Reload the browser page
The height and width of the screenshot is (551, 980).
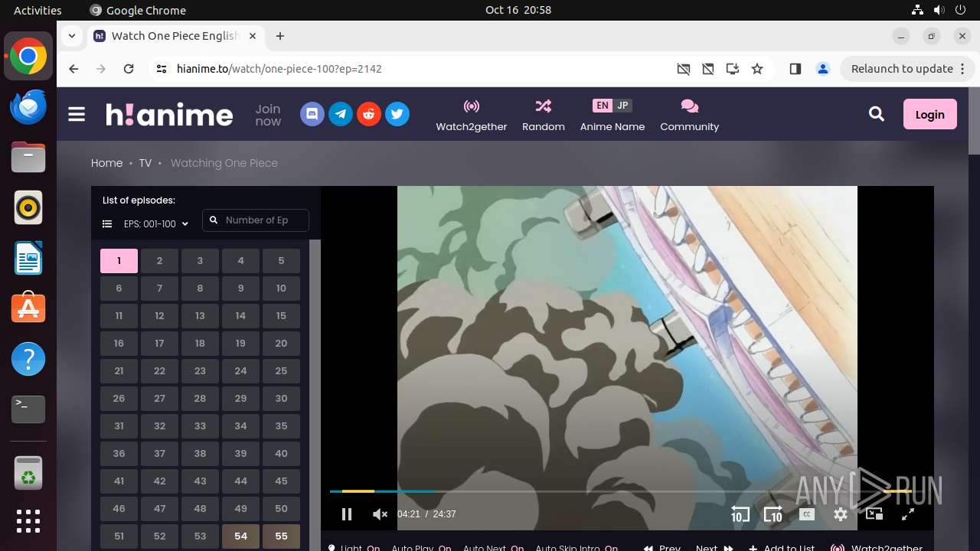pyautogui.click(x=129, y=69)
